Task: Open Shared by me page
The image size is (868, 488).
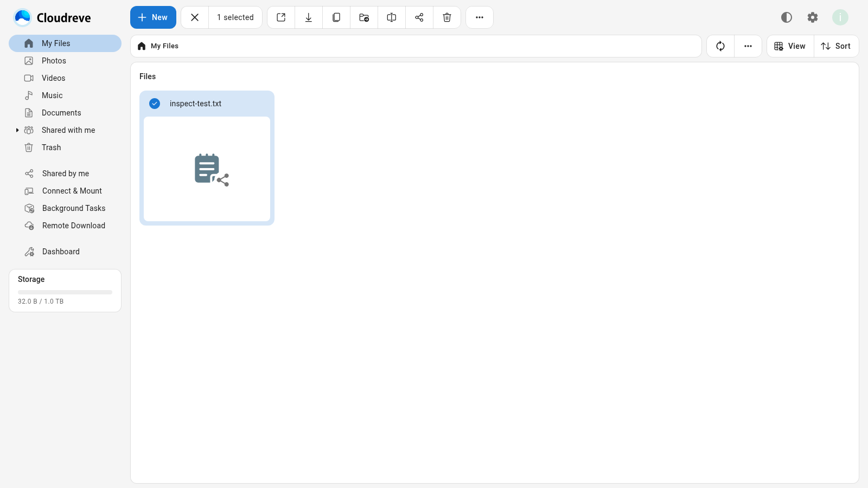Action: pyautogui.click(x=65, y=174)
